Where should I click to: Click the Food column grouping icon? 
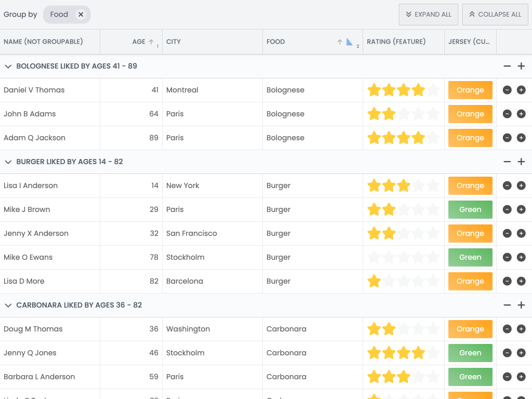pyautogui.click(x=349, y=42)
